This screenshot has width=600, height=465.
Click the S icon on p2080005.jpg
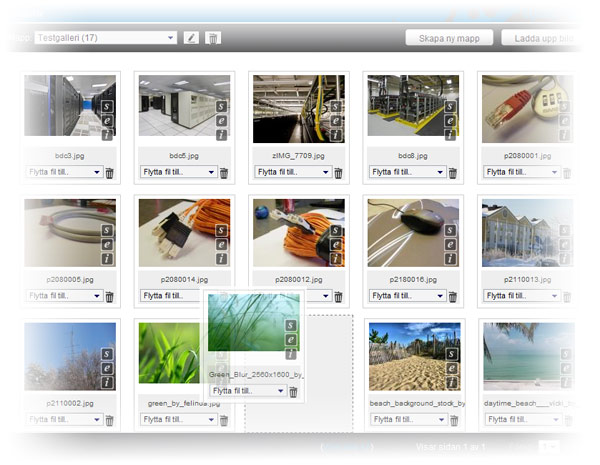107,230
